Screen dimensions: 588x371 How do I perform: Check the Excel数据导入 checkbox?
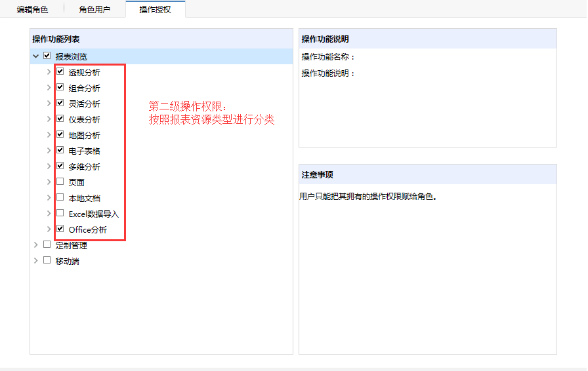coord(60,213)
